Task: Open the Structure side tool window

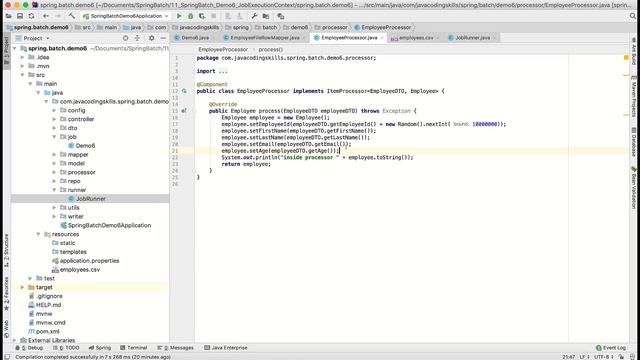Action: pyautogui.click(x=6, y=251)
